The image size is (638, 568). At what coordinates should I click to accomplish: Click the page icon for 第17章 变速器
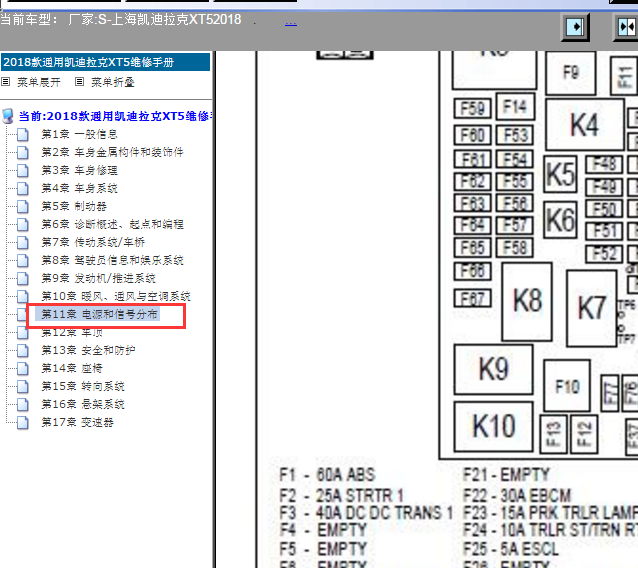coord(23,422)
